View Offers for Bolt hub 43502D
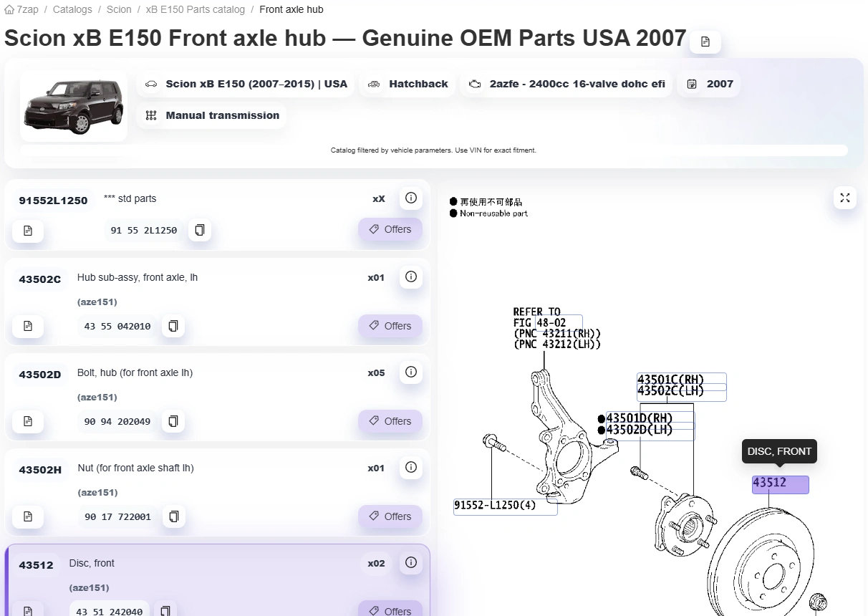 pos(390,421)
